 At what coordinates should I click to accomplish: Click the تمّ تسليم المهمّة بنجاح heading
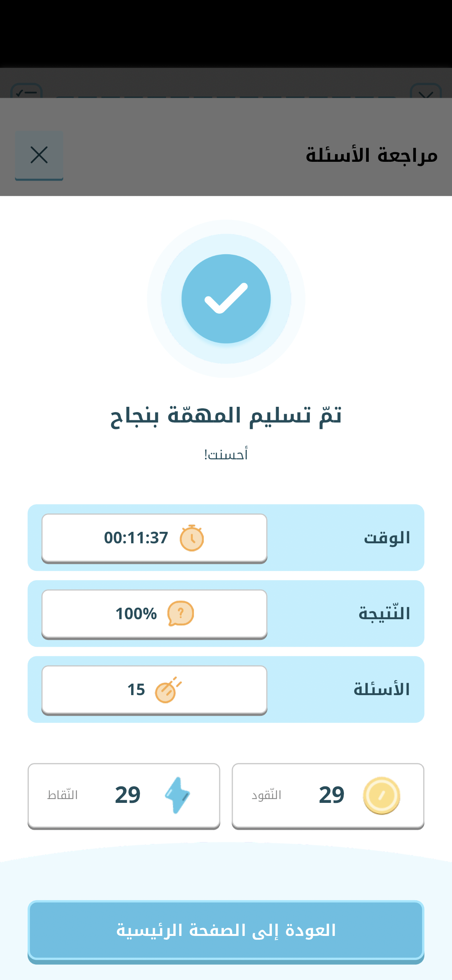pos(226,416)
